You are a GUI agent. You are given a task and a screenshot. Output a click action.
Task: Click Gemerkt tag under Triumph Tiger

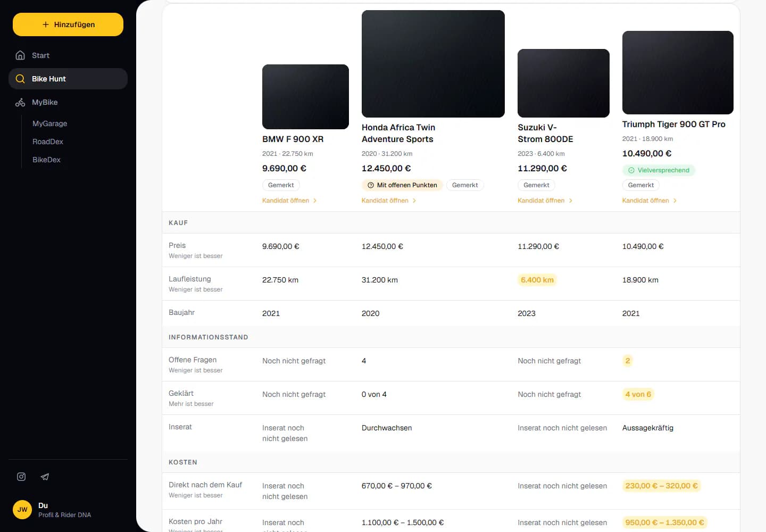641,185
